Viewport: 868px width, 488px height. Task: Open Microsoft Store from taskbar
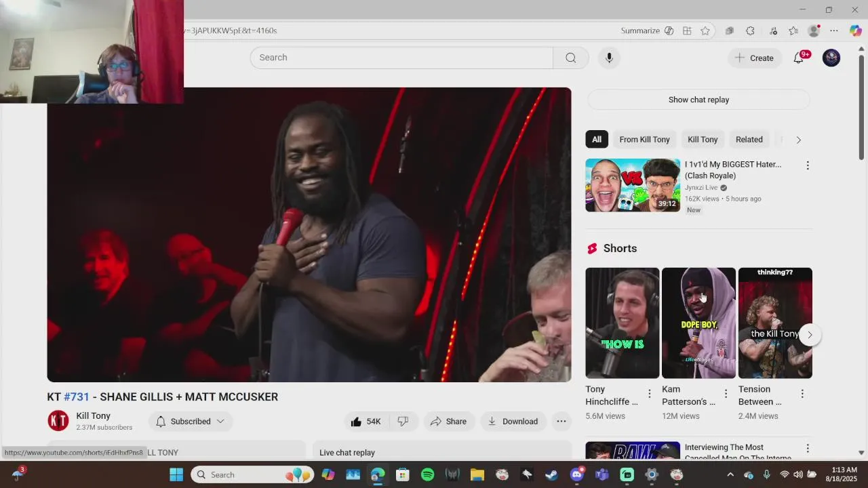click(x=402, y=474)
